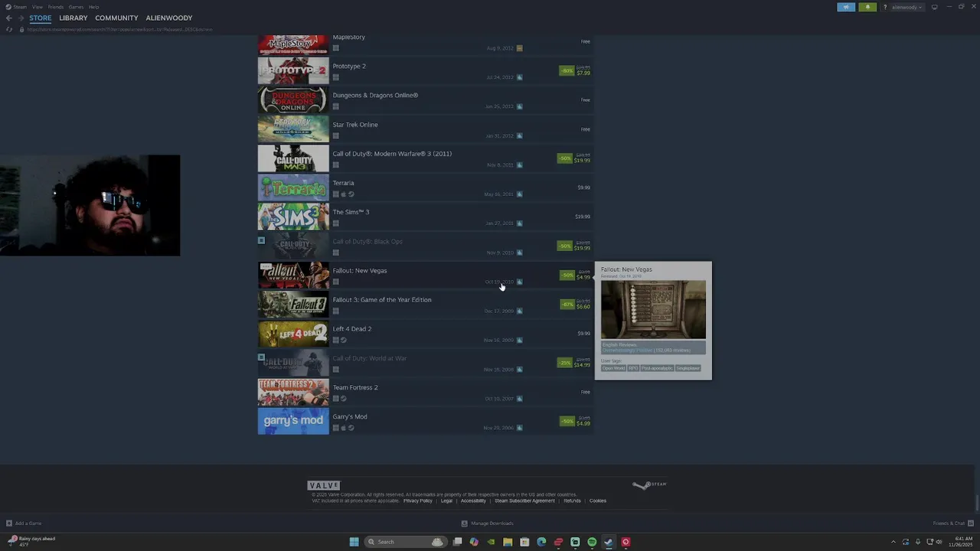Open Fallout 3: Game of the Year Edition
The height and width of the screenshot is (551, 980).
pos(426,304)
